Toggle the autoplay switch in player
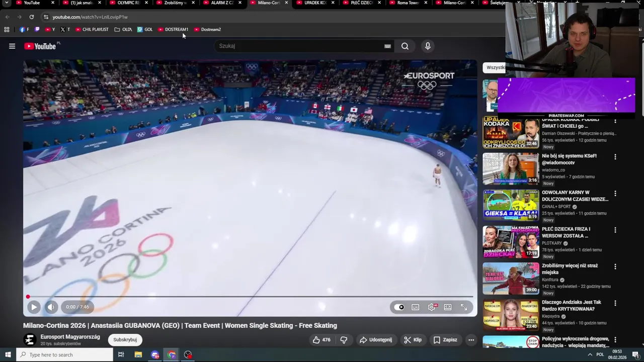644x362 pixels. coord(399,307)
